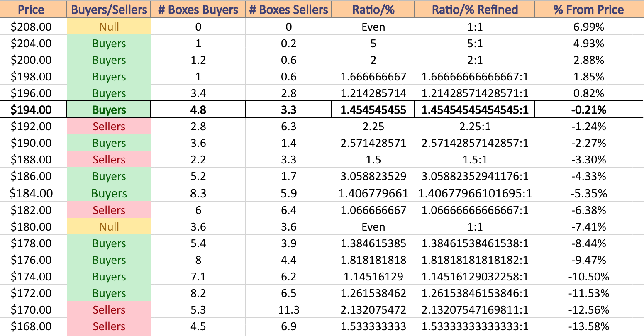Select the Even ratio cell in the $208.00 row
Screen dimensions: 644x336
tap(373, 27)
